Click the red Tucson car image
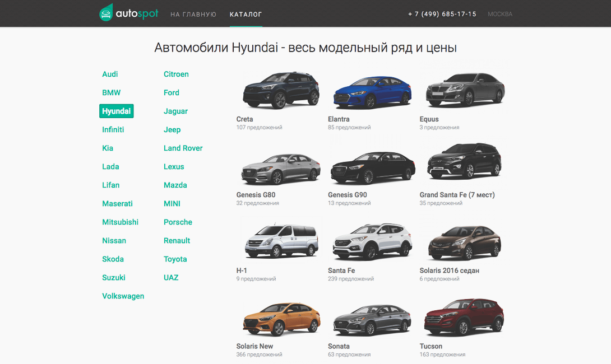The image size is (611, 364). [464, 317]
